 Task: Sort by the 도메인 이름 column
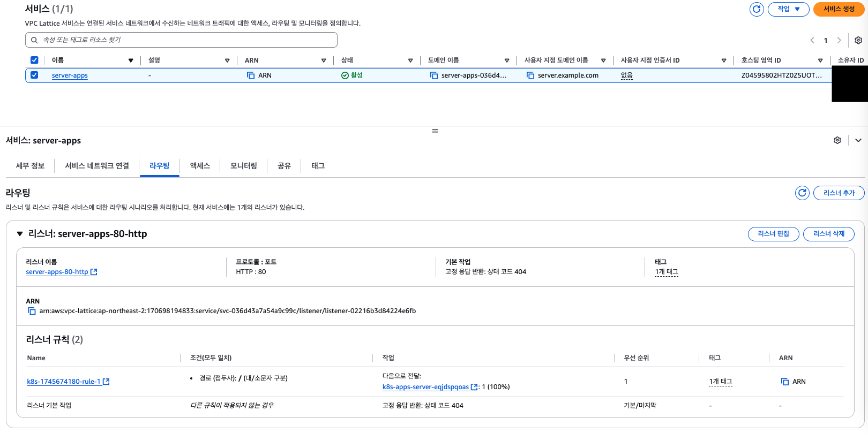coord(507,60)
